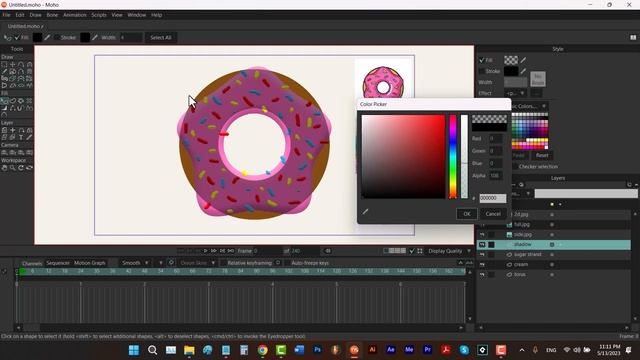The width and height of the screenshot is (640, 360).
Task: Open the Scripts menu
Action: pos(99,15)
